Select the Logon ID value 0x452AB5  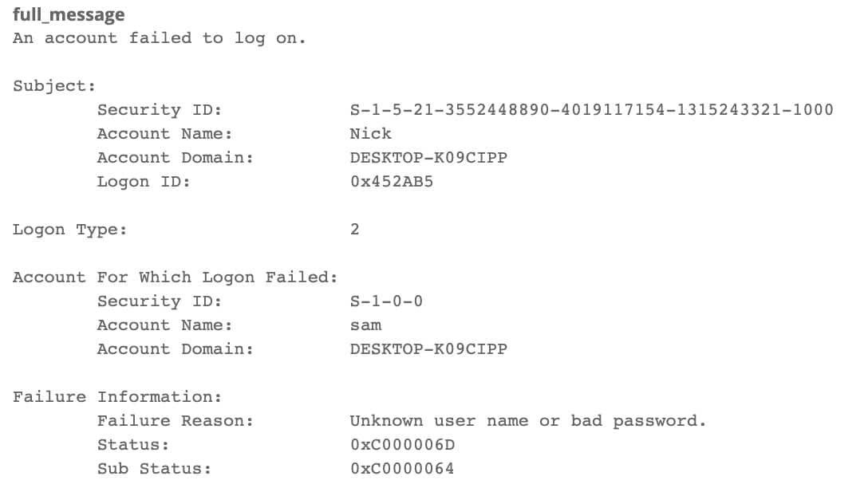(x=392, y=182)
